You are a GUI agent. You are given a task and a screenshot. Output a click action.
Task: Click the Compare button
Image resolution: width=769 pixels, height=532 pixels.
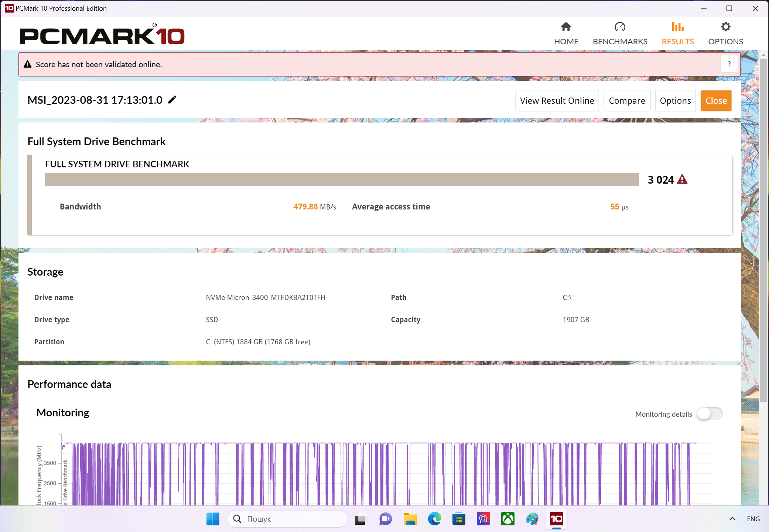click(627, 100)
